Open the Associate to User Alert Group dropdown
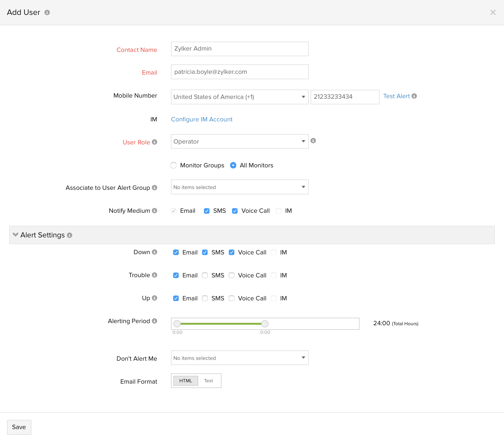Viewport: 504px width, 438px height. coord(240,187)
